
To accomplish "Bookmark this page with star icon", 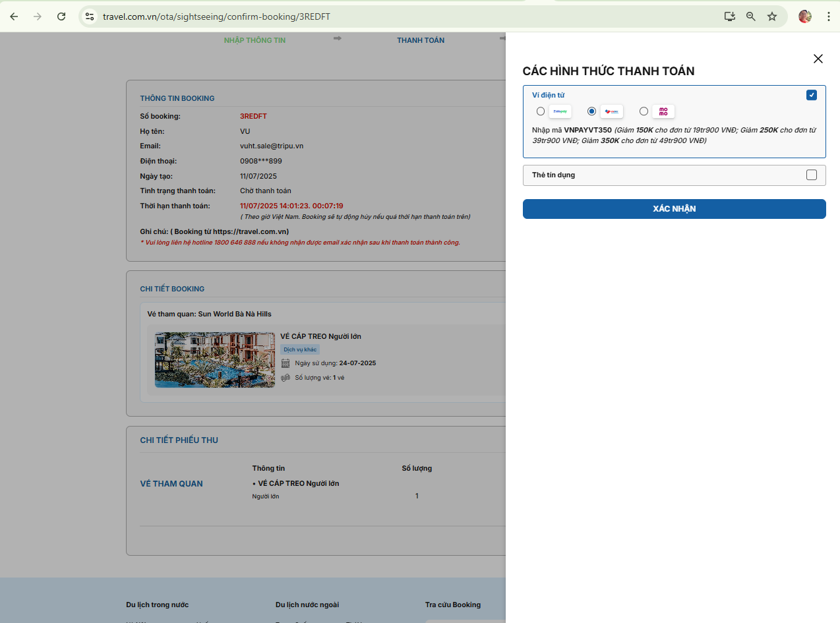I will pyautogui.click(x=772, y=16).
